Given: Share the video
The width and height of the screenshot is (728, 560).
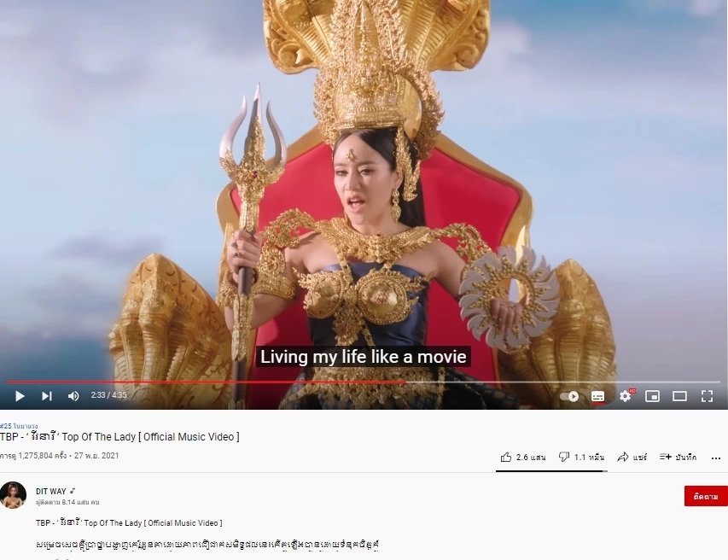Looking at the screenshot, I should click(x=632, y=458).
